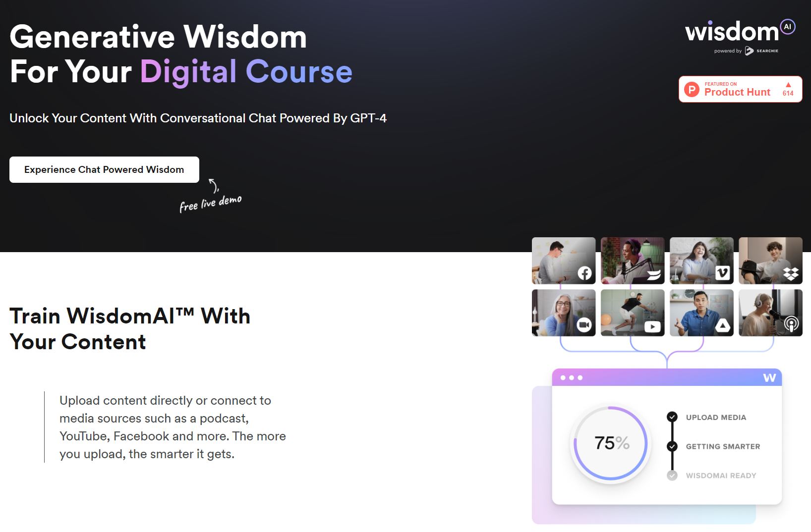Click the Upload Media check mark

pyautogui.click(x=672, y=417)
